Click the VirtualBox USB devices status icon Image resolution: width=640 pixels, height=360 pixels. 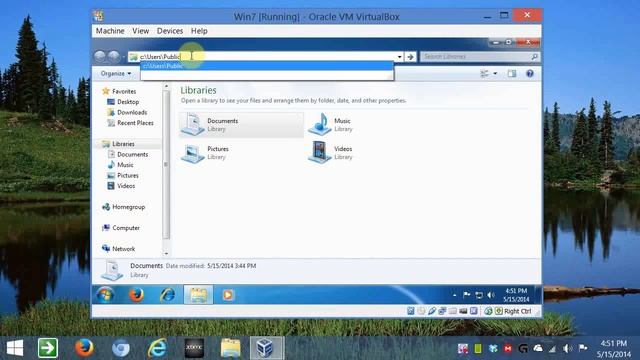[432, 311]
